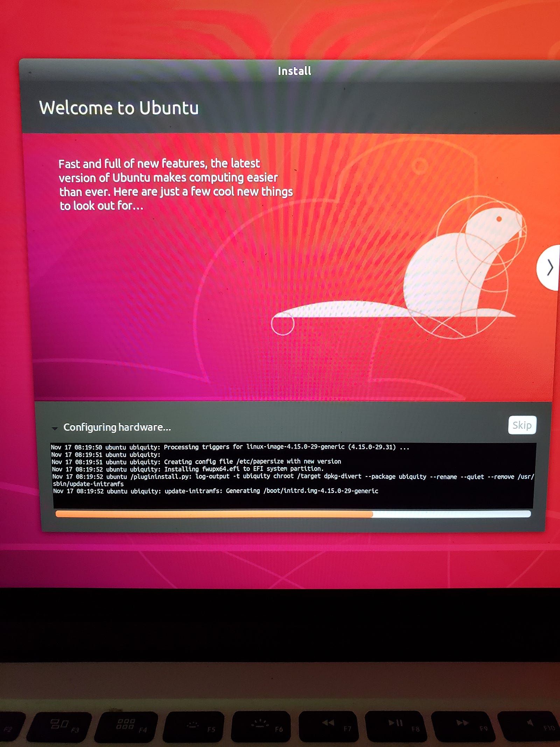Click log line 'update-initramfs: Generating /boot/initrd.img'
The width and height of the screenshot is (560, 747).
click(216, 491)
